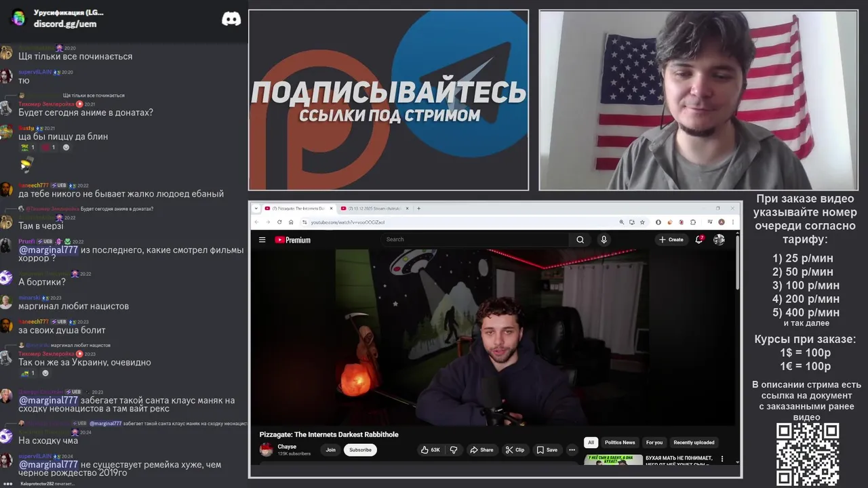
Task: Open the YouTube hamburger guide menu
Action: (262, 239)
